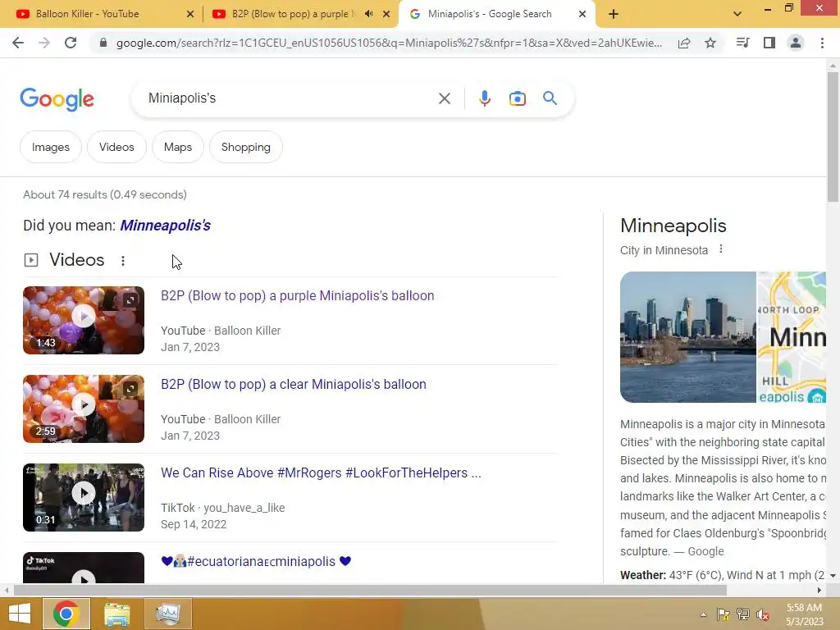
Task: Play the 0:31 TikTok video thumbnail
Action: (84, 498)
